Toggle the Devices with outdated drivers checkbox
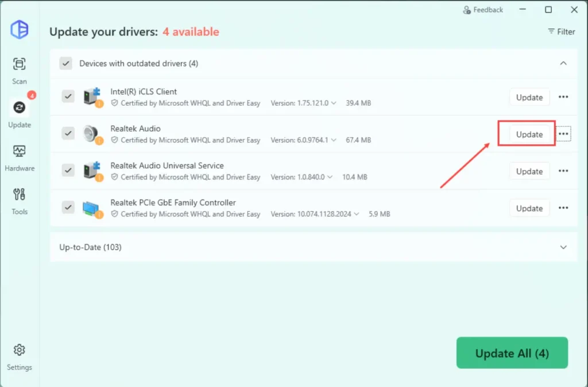The width and height of the screenshot is (588, 387). coord(65,63)
